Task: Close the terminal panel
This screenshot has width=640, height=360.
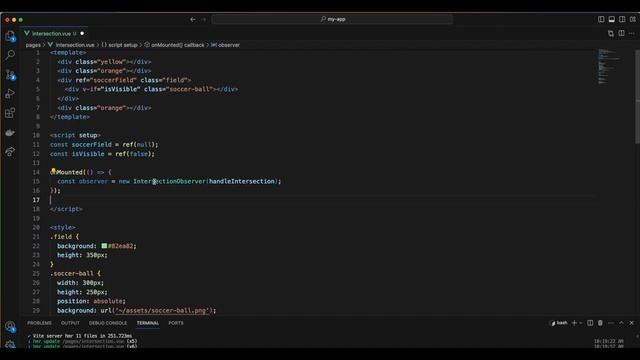Action: click(631, 323)
